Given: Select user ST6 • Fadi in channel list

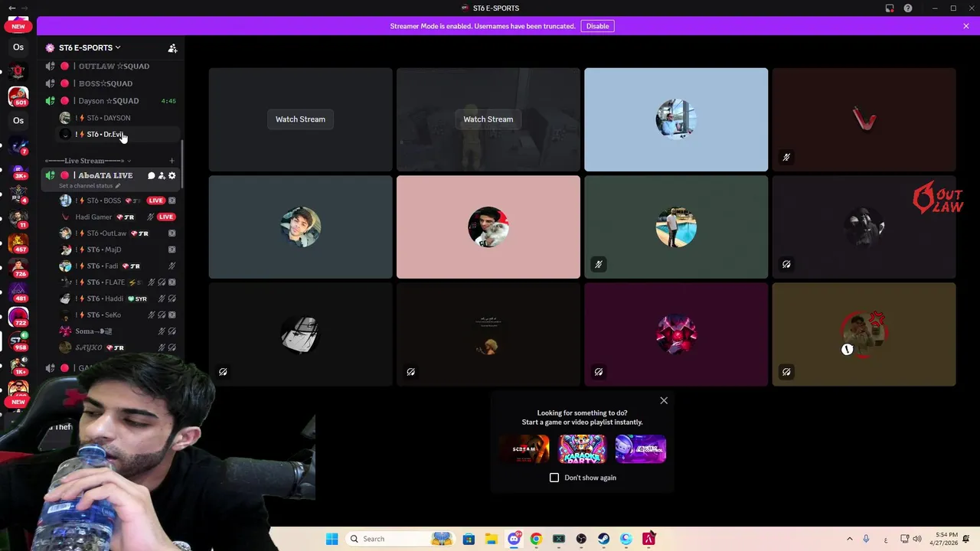Looking at the screenshot, I should [102, 266].
